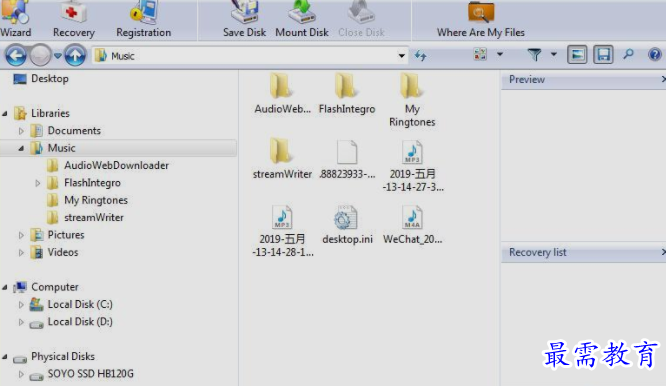666x386 pixels.
Task: Select Pictures in the tree
Action: click(x=66, y=235)
